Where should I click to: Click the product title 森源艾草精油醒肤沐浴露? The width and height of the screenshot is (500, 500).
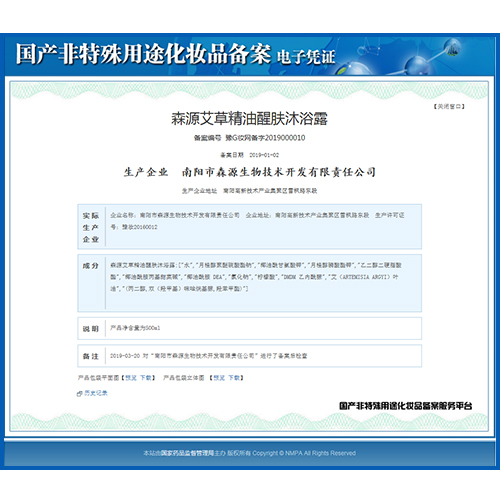(249, 119)
